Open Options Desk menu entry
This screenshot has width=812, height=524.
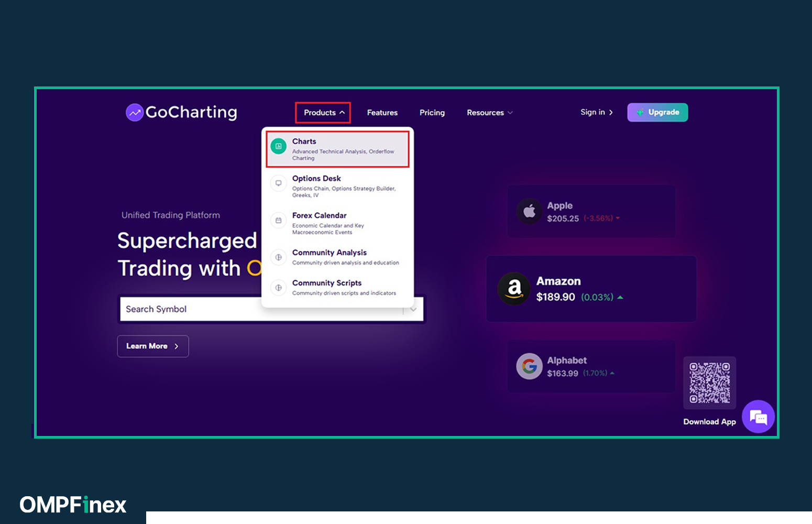tap(337, 186)
